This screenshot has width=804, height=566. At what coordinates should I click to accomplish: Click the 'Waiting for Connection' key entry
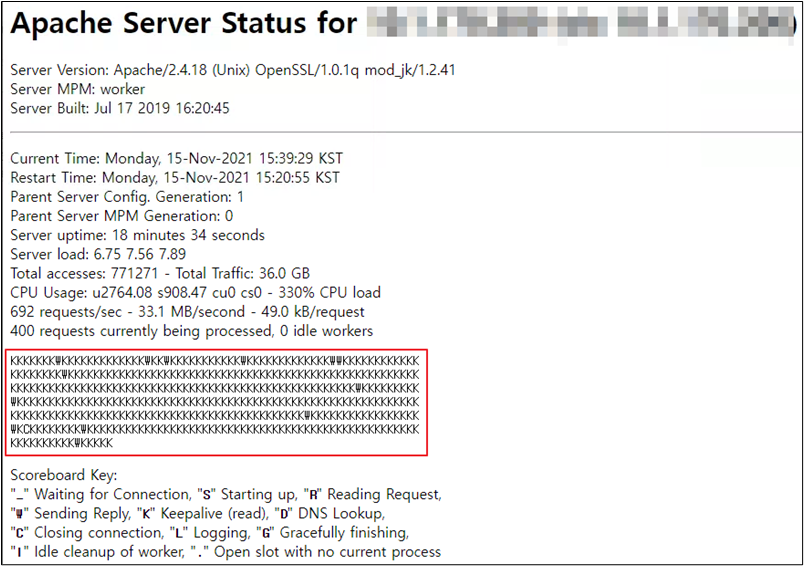coord(102,494)
